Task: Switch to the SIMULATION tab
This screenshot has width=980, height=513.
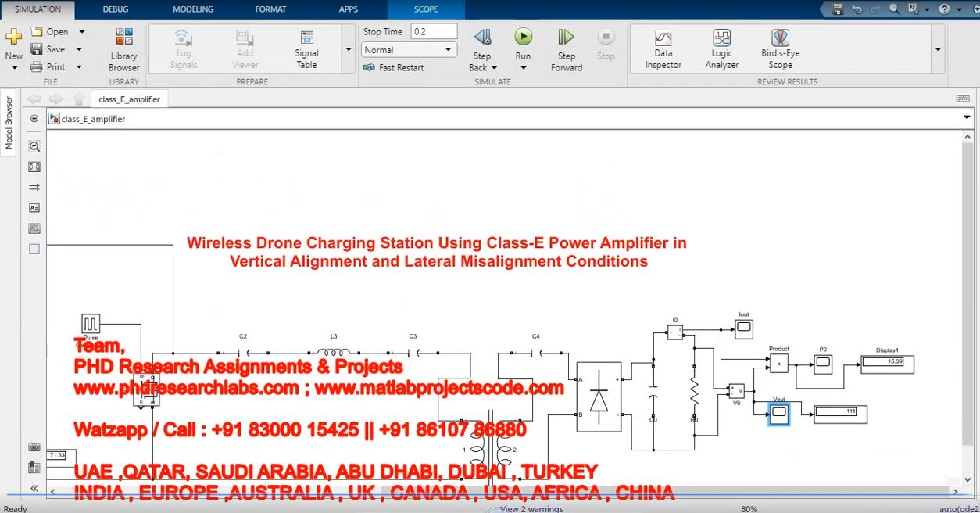Action: 38,9
